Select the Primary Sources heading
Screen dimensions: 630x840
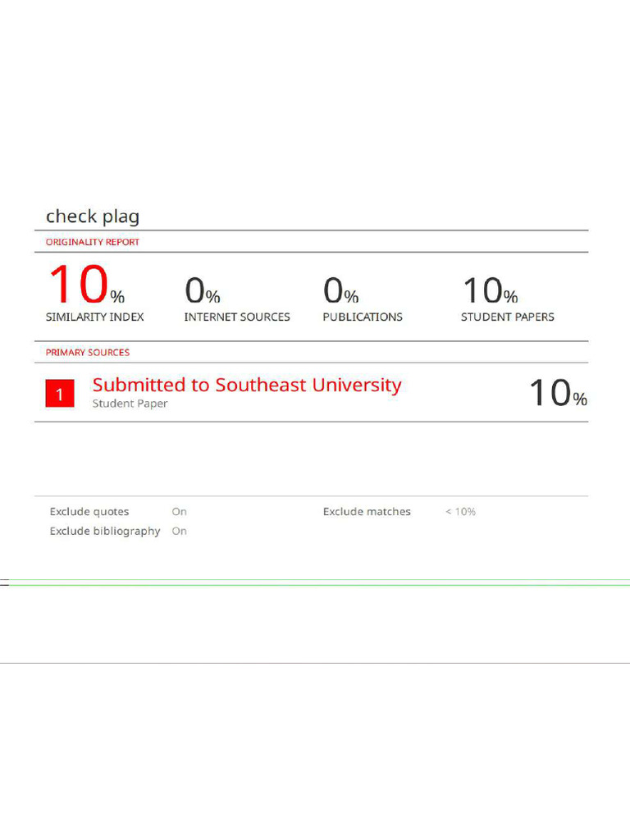pos(88,352)
